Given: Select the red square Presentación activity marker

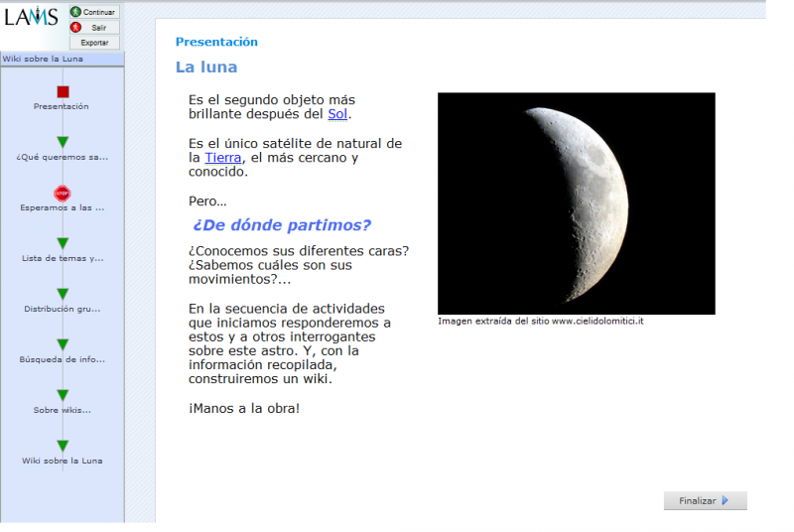Looking at the screenshot, I should 63,91.
